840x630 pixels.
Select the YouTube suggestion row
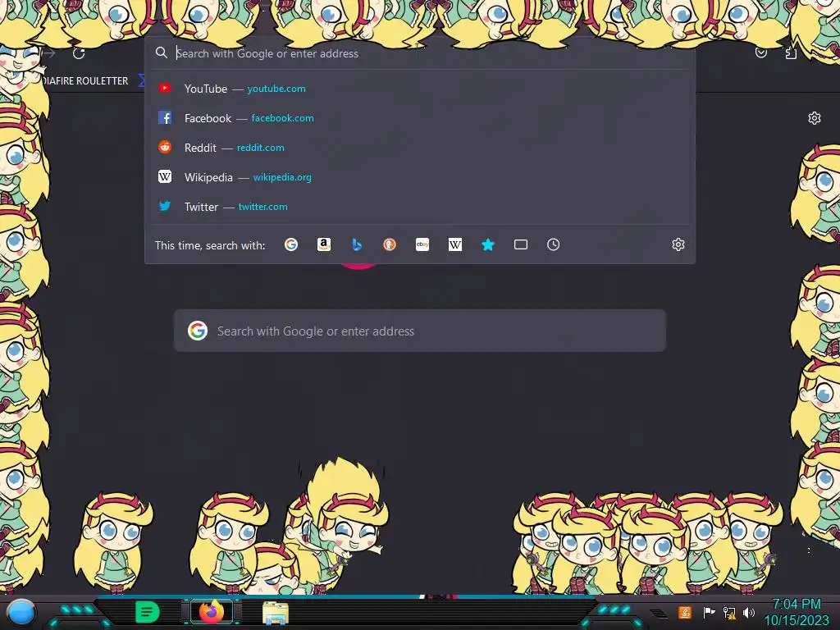(x=420, y=89)
